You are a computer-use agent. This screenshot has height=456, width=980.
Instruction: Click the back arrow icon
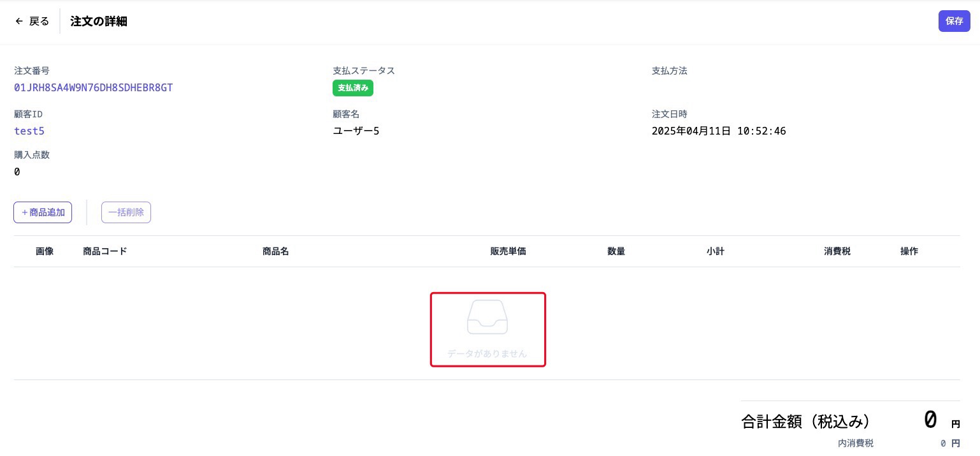click(19, 21)
